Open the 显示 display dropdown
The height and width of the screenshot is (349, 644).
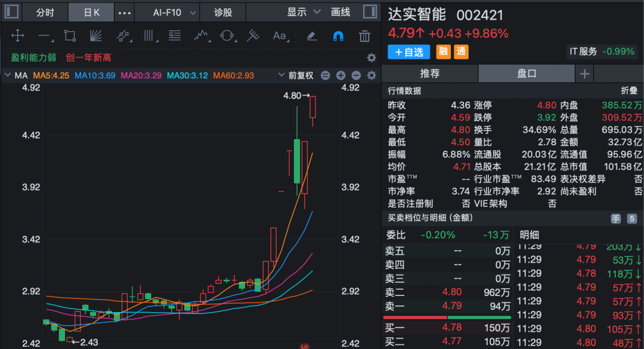(x=304, y=13)
